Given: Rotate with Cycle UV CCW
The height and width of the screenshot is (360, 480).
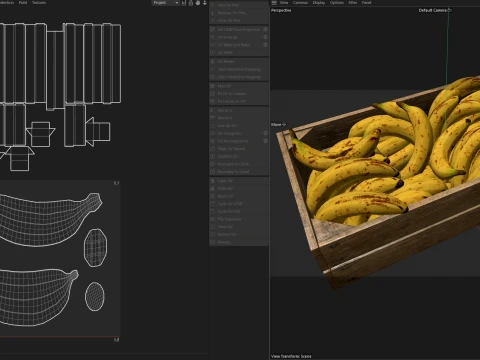Looking at the screenshot, I should click(239, 203).
